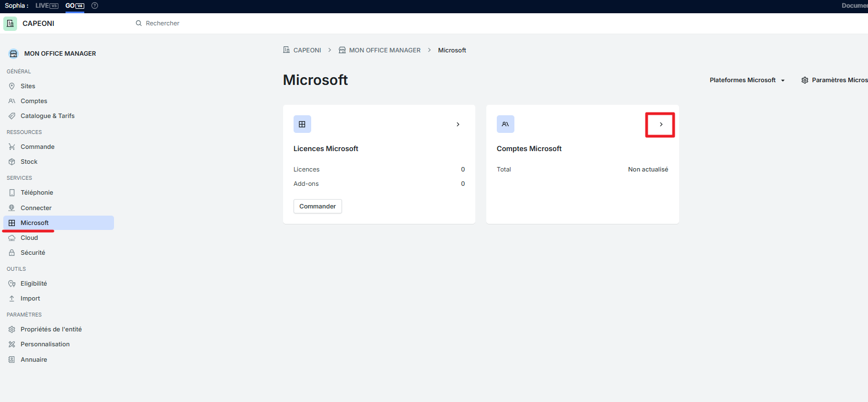This screenshot has height=402, width=868.
Task: Click the CAPEONI building logo icon
Action: tap(10, 24)
